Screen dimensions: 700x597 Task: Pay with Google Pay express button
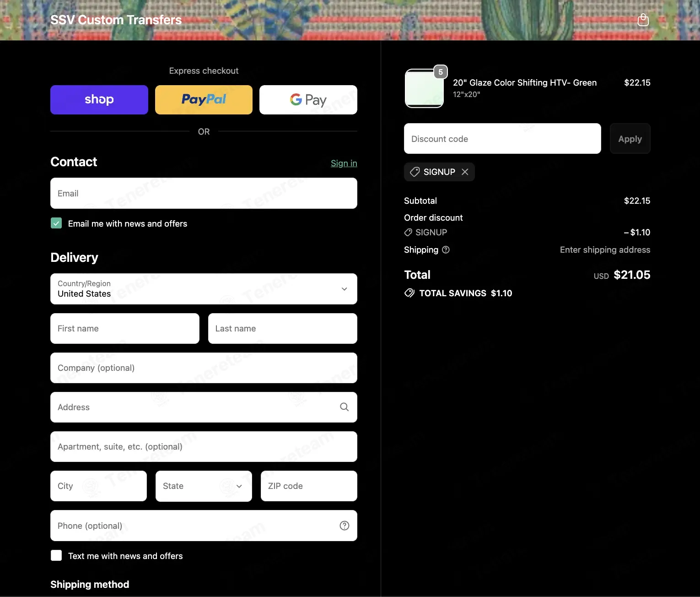coord(308,100)
